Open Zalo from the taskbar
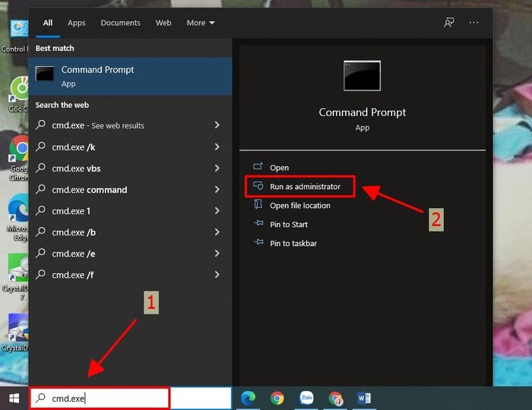 tap(307, 398)
